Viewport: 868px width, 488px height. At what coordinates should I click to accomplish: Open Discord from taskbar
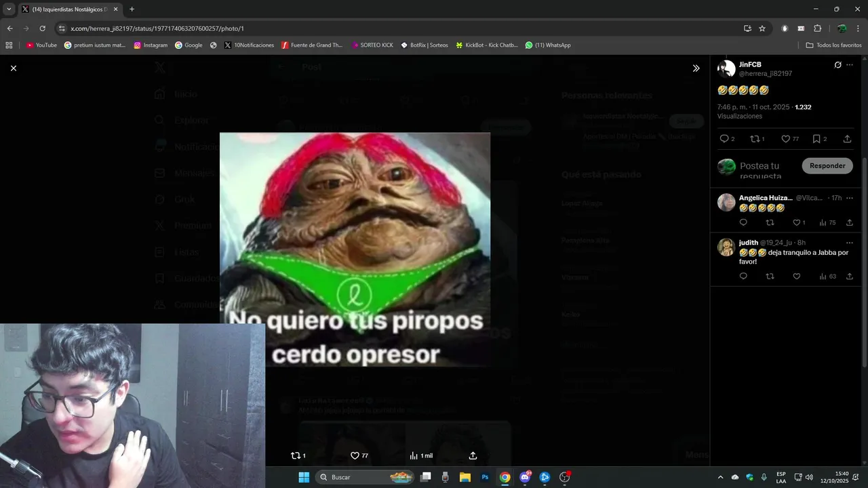point(525,477)
